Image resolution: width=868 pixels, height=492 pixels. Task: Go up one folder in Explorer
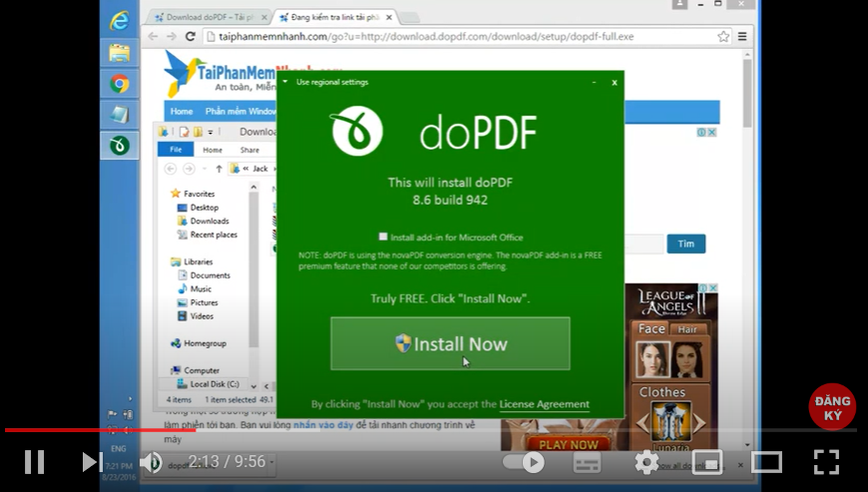pos(218,169)
